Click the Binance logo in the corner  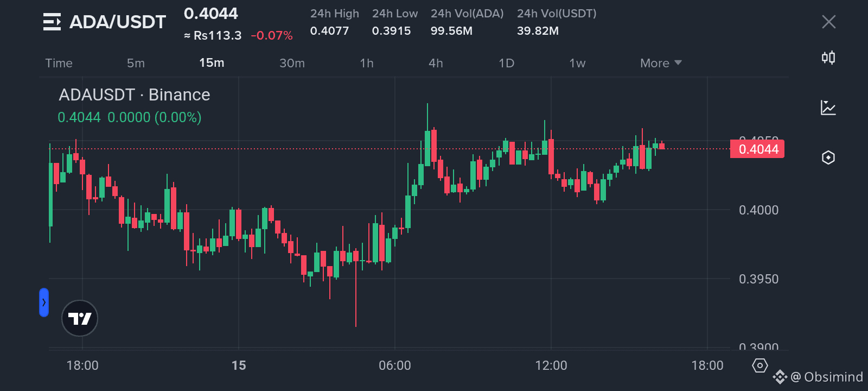(779, 376)
